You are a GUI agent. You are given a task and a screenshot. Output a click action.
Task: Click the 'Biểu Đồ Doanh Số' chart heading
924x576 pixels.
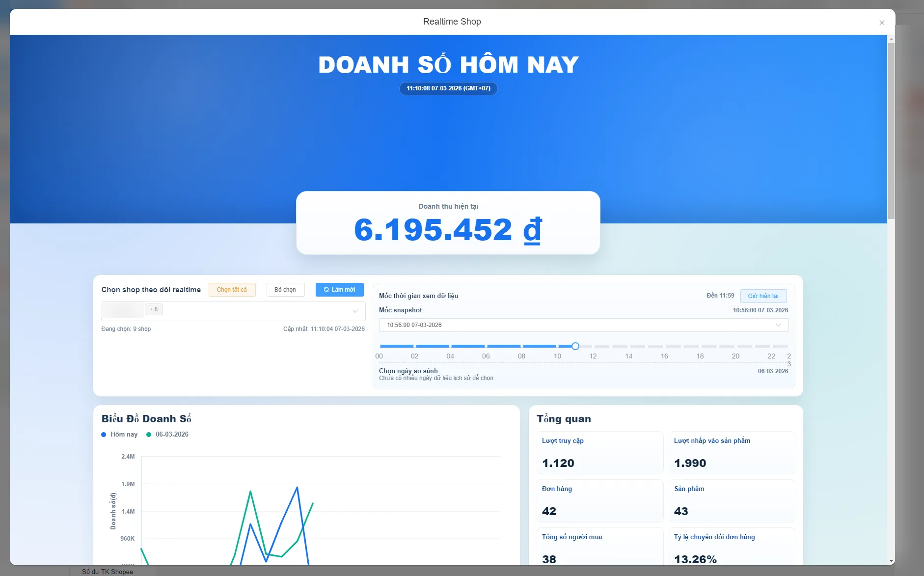coord(146,419)
